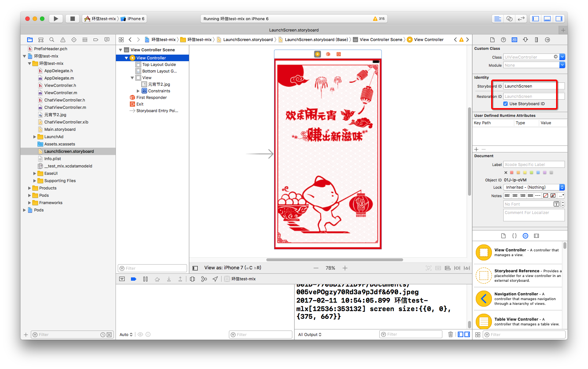Open the Align constraints tool
The image size is (588, 369).
coord(448,268)
